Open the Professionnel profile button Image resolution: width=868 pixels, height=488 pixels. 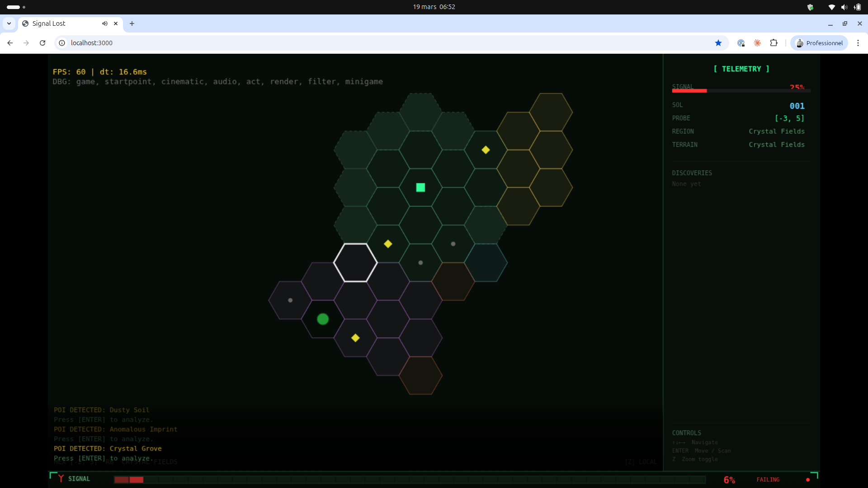point(819,43)
